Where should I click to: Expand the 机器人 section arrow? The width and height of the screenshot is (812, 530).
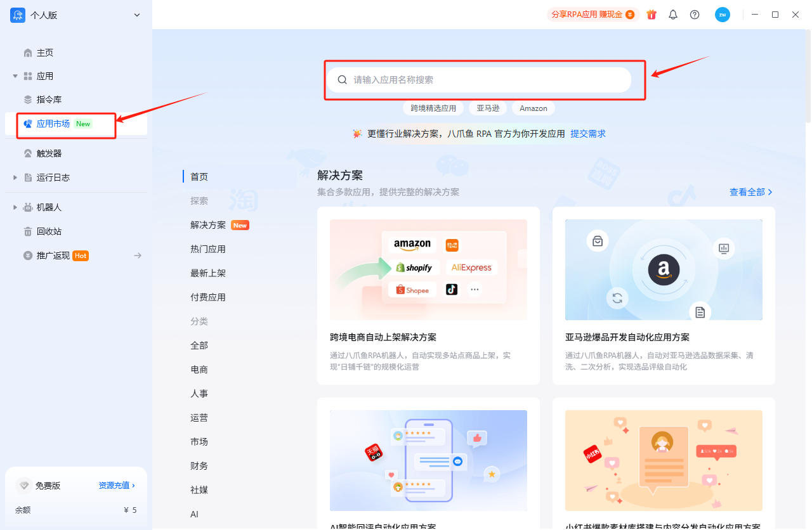point(15,207)
